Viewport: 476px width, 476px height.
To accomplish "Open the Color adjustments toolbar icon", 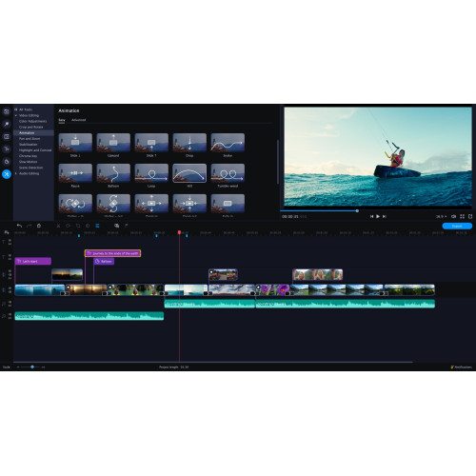I will [88, 226].
